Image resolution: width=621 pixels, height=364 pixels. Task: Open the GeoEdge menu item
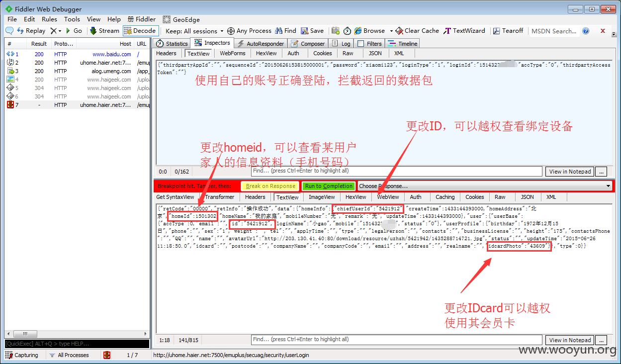click(x=181, y=19)
